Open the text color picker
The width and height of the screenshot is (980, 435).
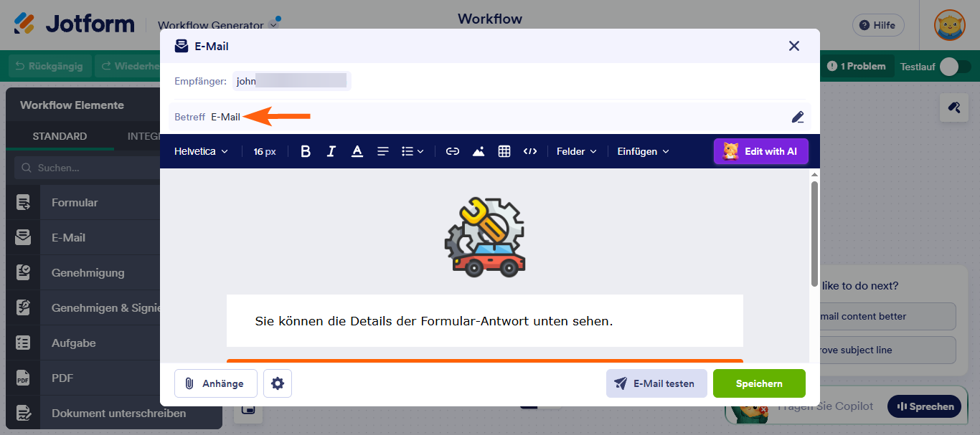pos(357,151)
